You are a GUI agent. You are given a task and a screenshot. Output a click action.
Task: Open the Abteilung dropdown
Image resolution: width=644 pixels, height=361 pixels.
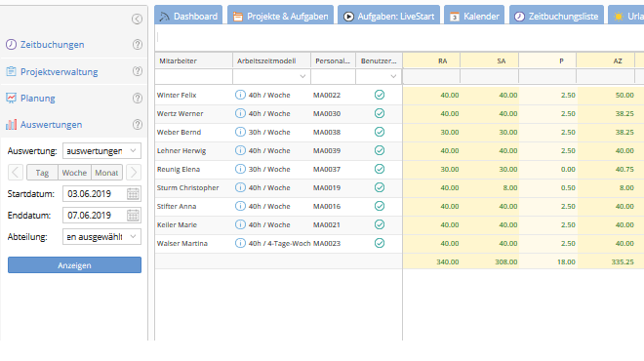(101, 236)
